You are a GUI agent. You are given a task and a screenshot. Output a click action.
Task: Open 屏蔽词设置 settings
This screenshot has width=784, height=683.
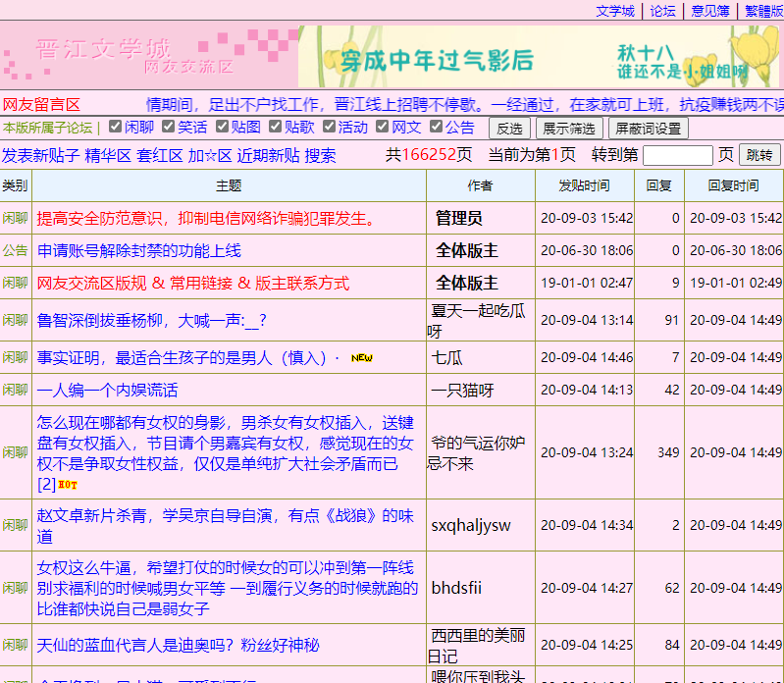(x=648, y=129)
